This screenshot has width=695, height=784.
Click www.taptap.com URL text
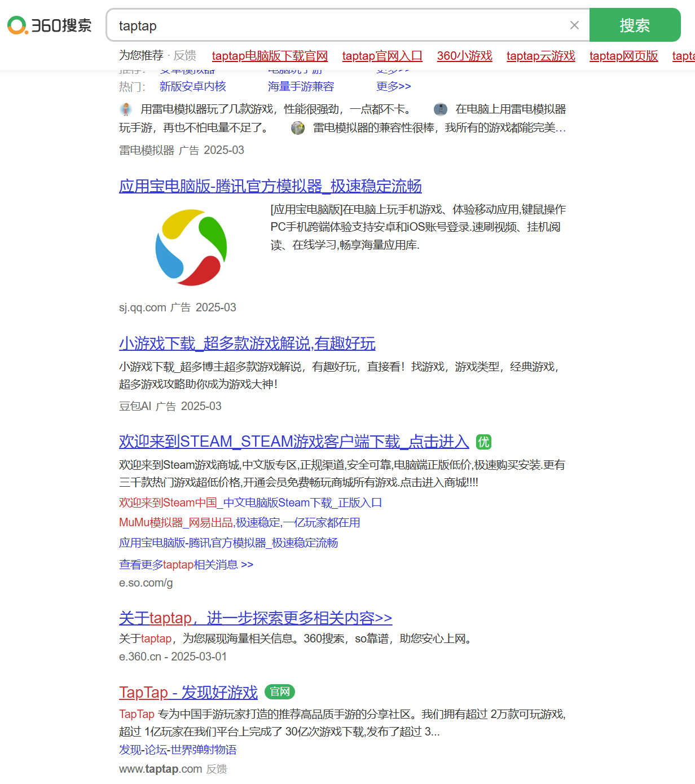coord(160,769)
